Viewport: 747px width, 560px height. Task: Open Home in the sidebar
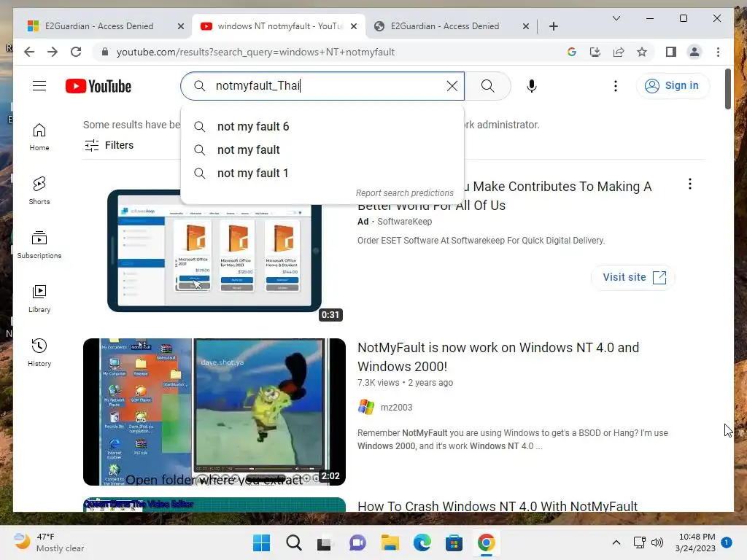(39, 137)
